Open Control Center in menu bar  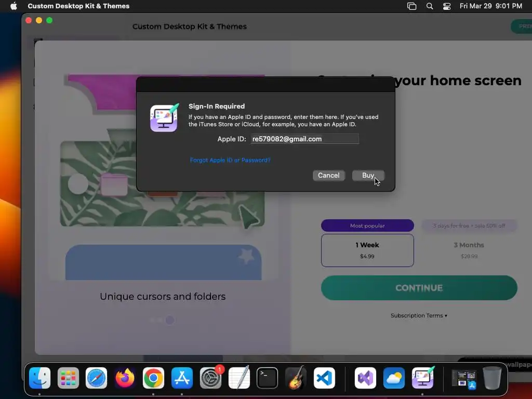(446, 6)
